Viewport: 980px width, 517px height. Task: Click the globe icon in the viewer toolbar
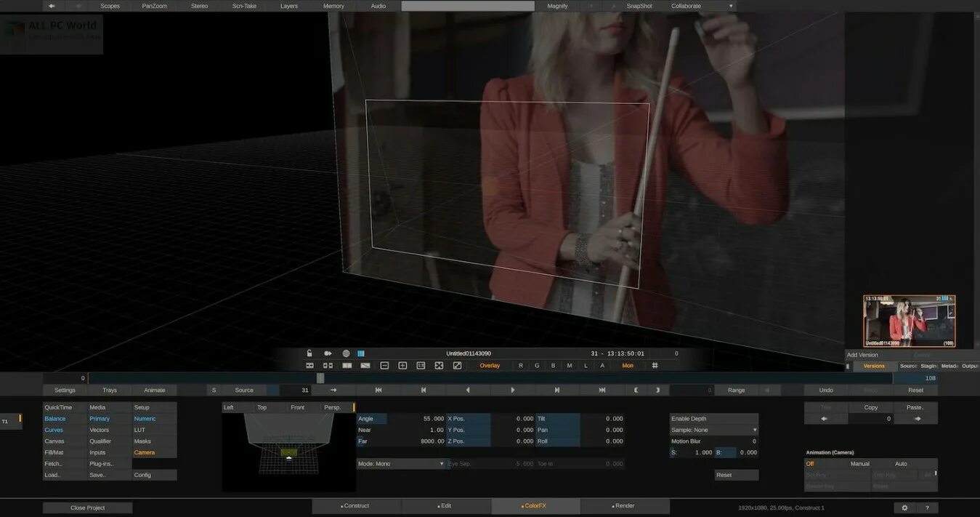[x=346, y=353]
